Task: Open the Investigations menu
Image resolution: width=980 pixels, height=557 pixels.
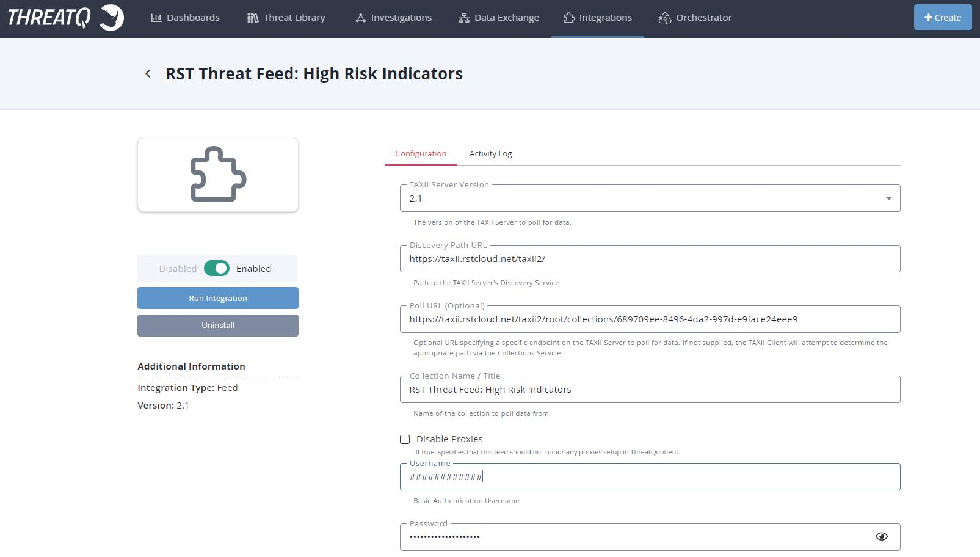Action: pos(394,18)
